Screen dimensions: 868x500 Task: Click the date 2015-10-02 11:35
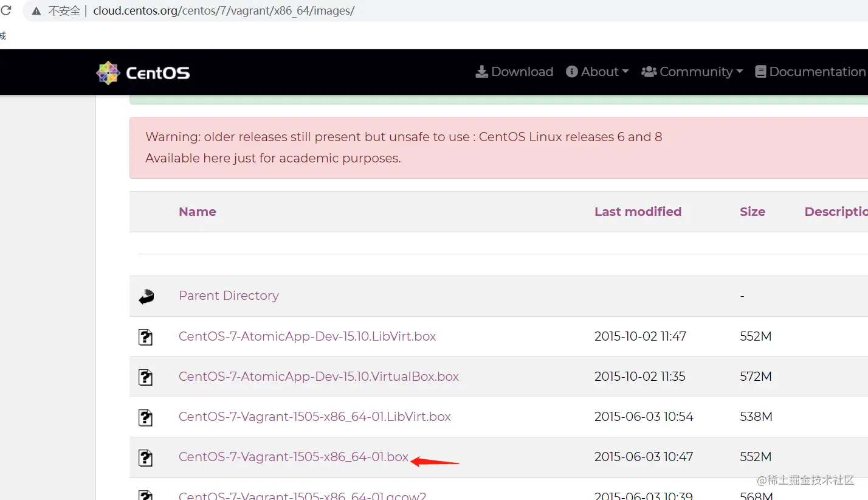click(x=639, y=377)
